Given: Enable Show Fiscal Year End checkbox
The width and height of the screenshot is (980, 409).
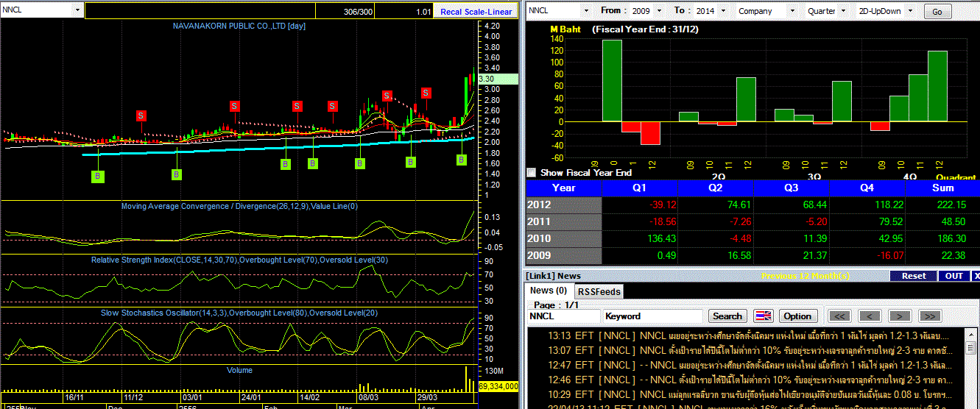Looking at the screenshot, I should [x=532, y=173].
